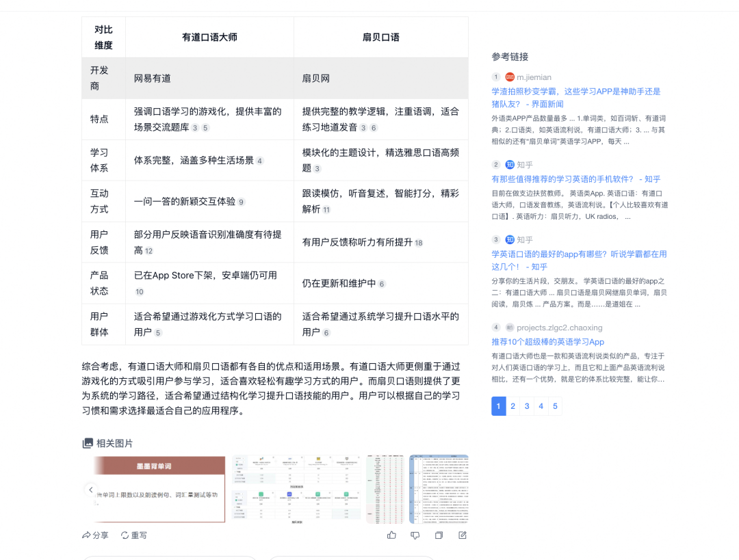This screenshot has width=739, height=560.
Task: Click snippet starting 目前在做支边扶贫教师
Action: 580,205
